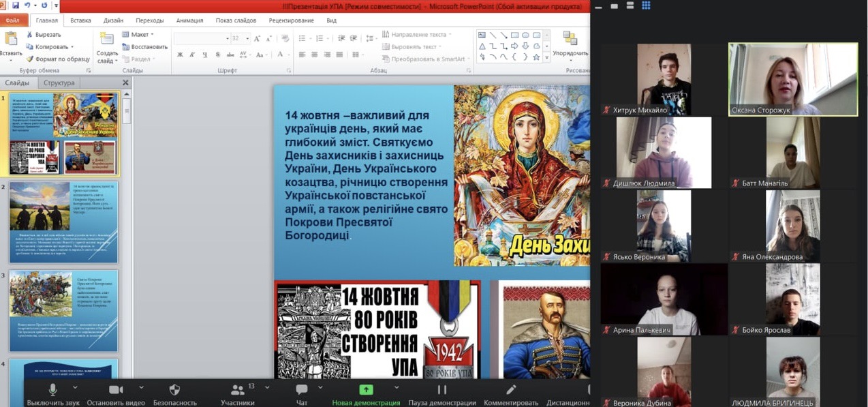Mute microphone with Выключить звук
The height and width of the screenshot is (407, 868).
pyautogui.click(x=53, y=393)
